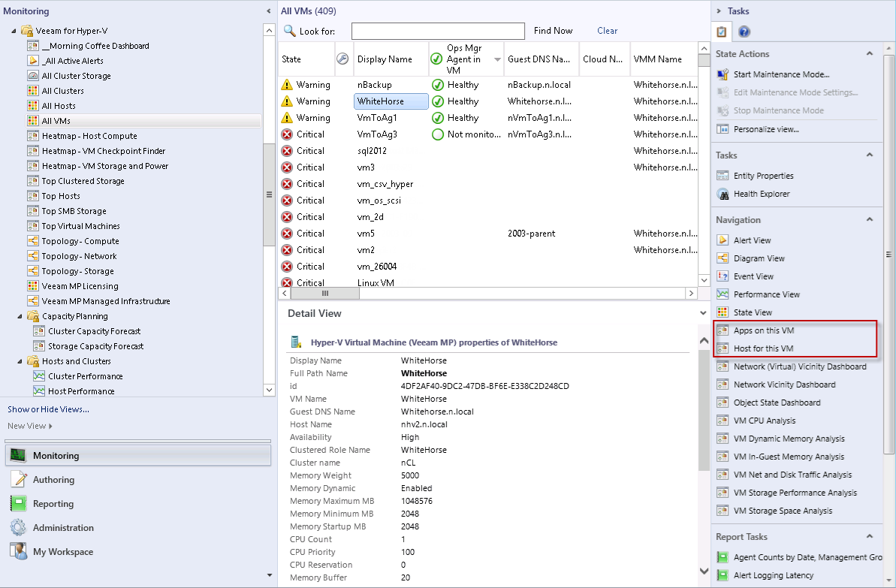Collapse the Navigation section
The width and height of the screenshot is (896, 588).
[870, 219]
